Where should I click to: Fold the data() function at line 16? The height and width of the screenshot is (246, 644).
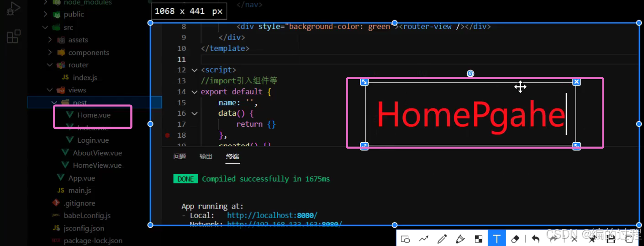[195, 113]
